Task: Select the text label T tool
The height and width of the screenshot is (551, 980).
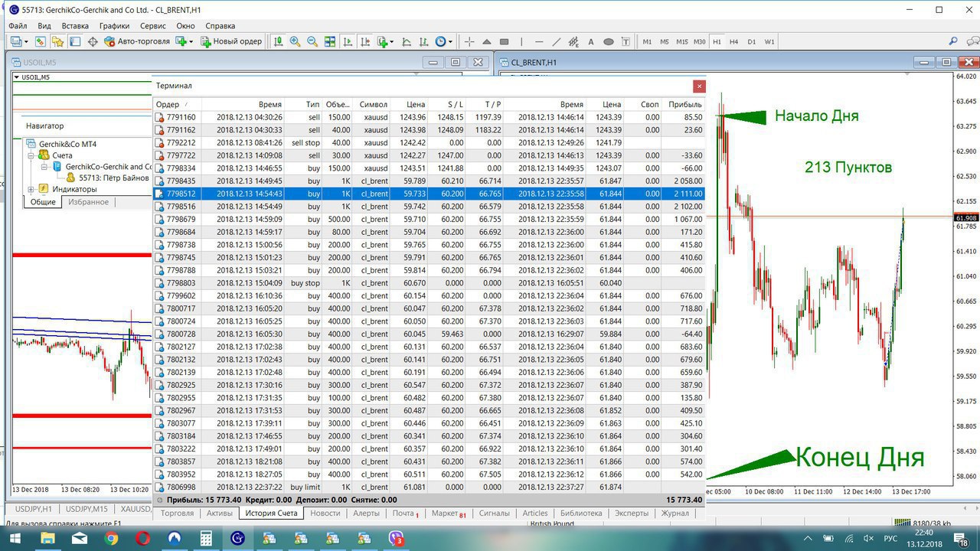Action: [x=626, y=41]
